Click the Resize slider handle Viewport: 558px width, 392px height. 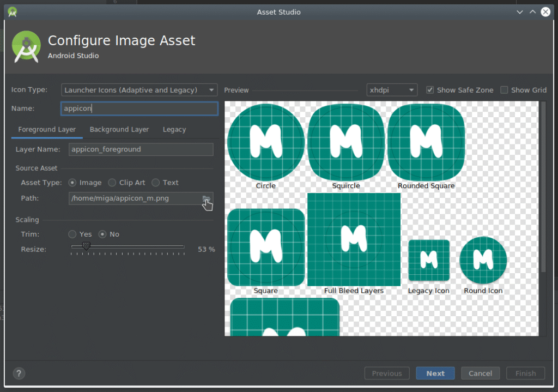pyautogui.click(x=86, y=246)
